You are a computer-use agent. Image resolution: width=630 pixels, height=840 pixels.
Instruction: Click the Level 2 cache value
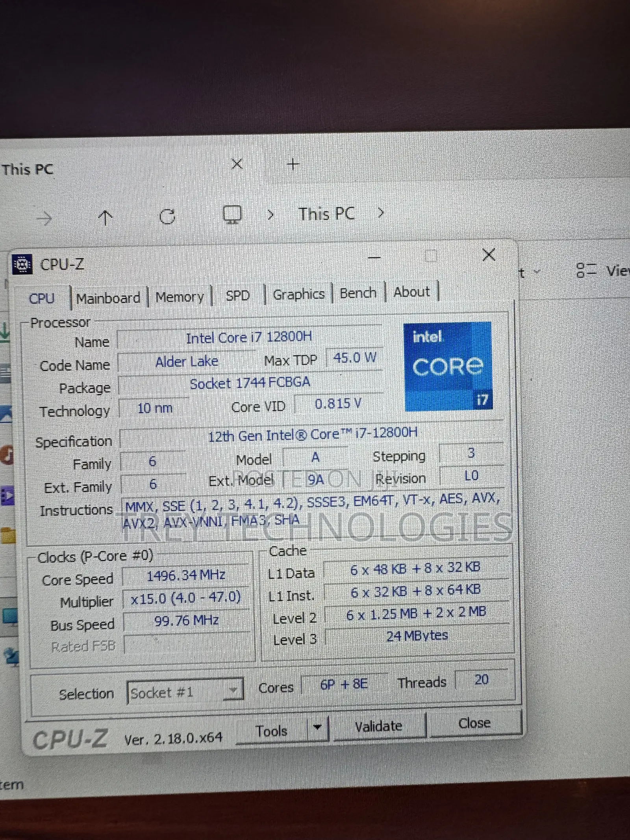coord(417,614)
